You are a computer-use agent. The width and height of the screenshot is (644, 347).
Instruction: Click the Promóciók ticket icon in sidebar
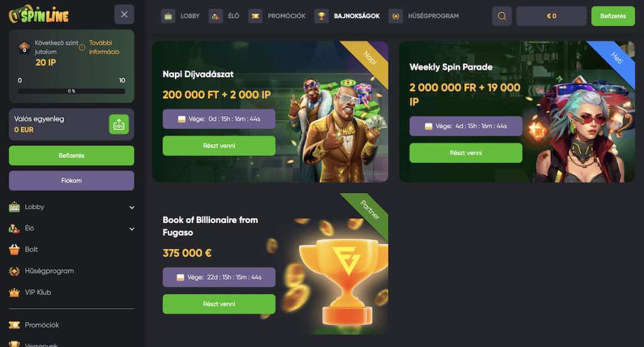(x=14, y=325)
